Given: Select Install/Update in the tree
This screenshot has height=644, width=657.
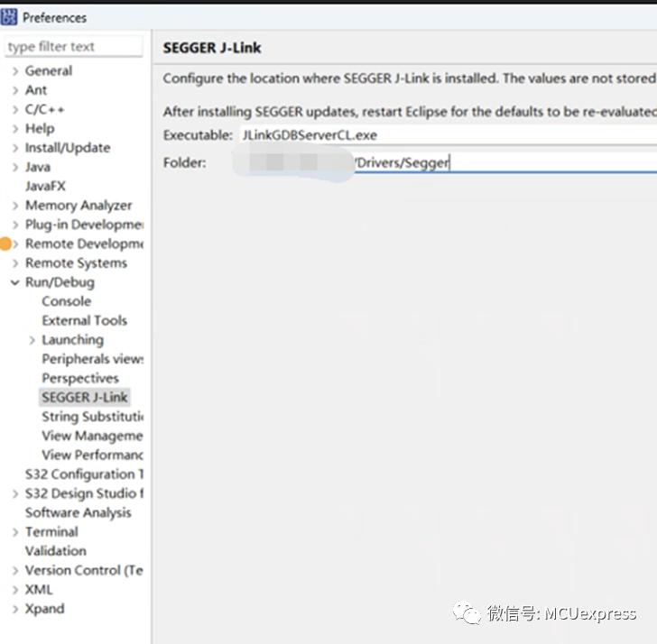Looking at the screenshot, I should pyautogui.click(x=68, y=148).
